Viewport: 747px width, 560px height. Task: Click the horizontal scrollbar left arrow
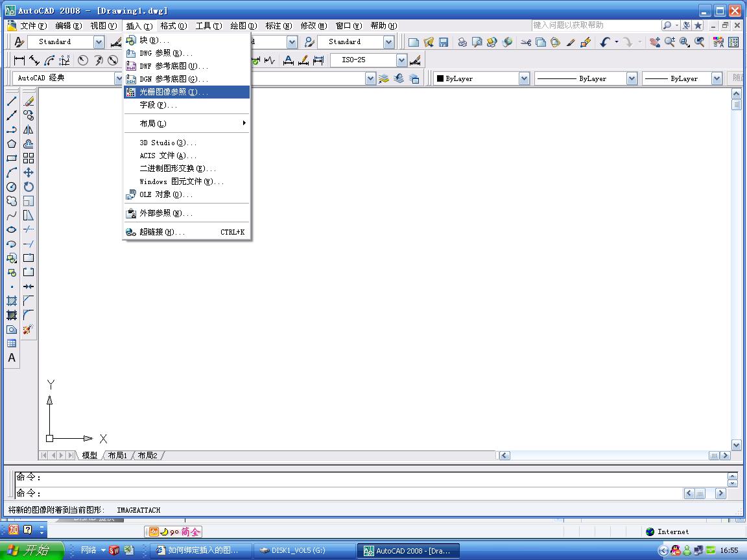coord(504,455)
